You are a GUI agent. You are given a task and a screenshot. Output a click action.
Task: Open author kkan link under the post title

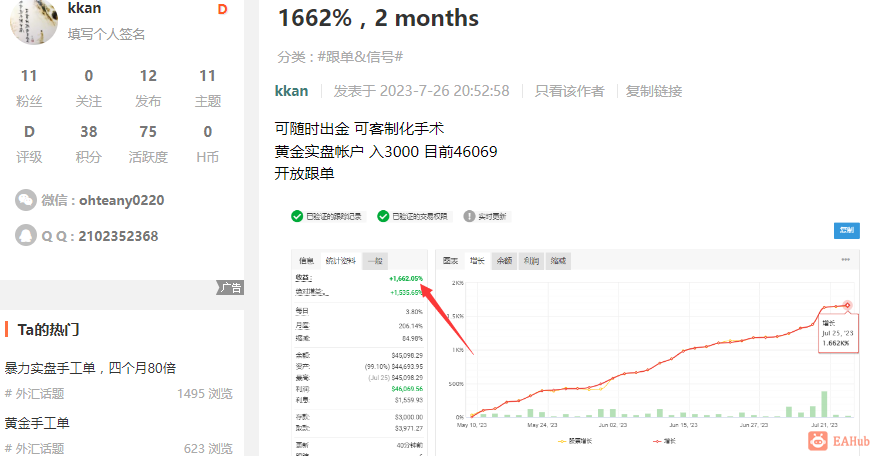292,91
